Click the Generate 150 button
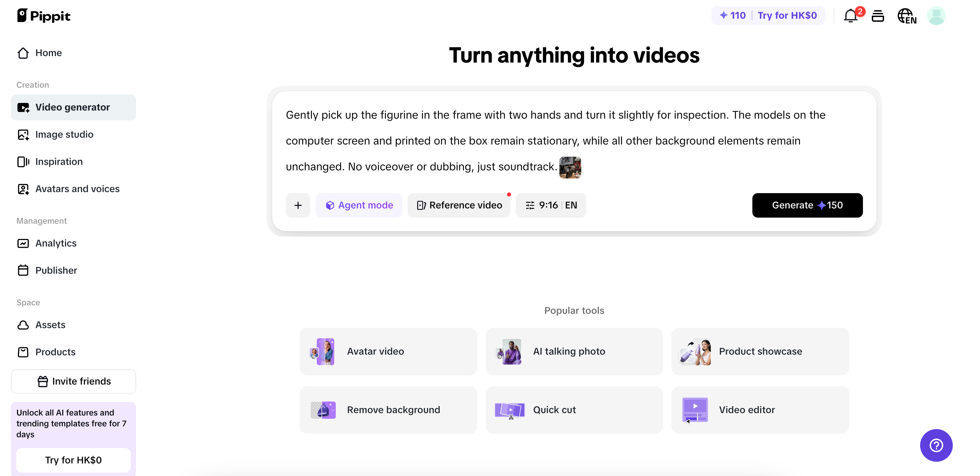This screenshot has width=980, height=476. pyautogui.click(x=807, y=205)
